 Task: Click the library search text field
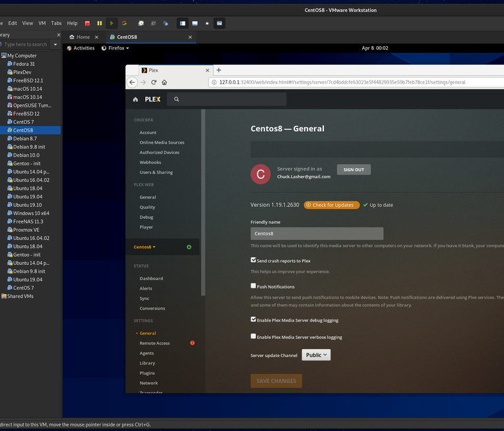coord(25,44)
